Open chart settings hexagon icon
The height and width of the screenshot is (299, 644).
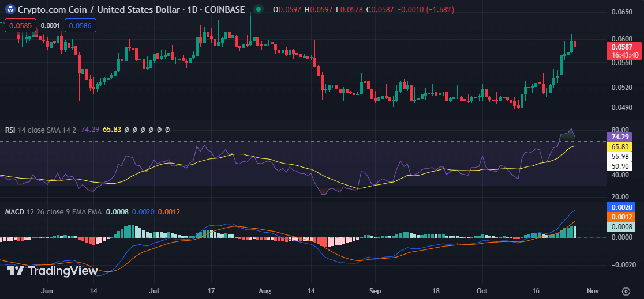point(626,291)
